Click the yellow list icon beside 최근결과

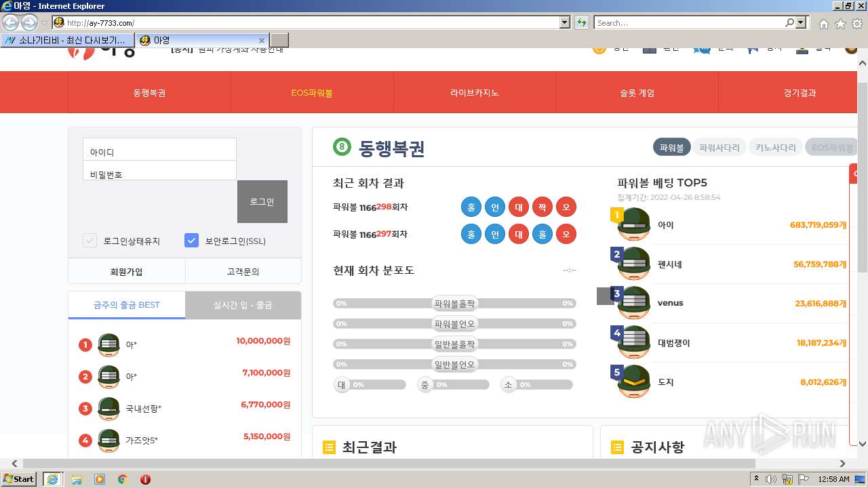[x=329, y=447]
